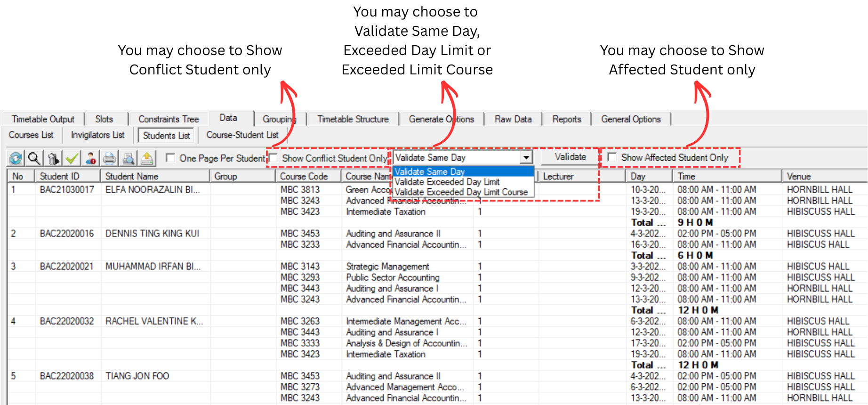The height and width of the screenshot is (405, 868).
Task: Select student ID BAC21030017
Action: [67, 189]
